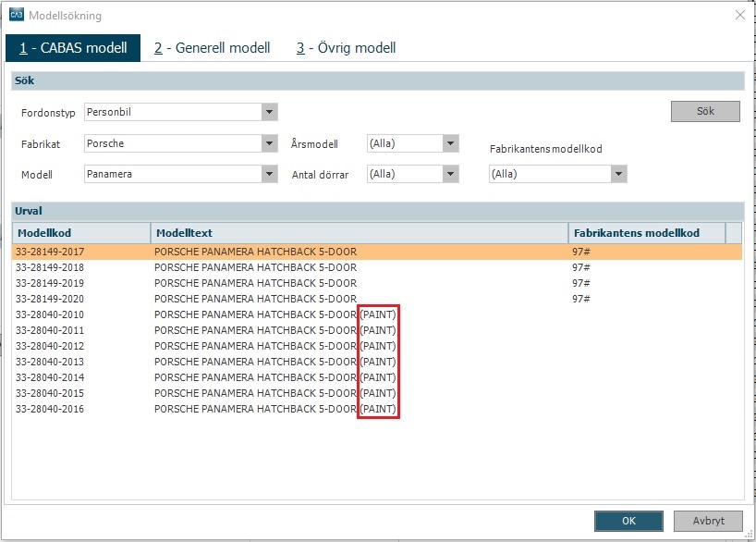The width and height of the screenshot is (756, 542).
Task: Select row with code 33-28149-2017
Action: [377, 252]
